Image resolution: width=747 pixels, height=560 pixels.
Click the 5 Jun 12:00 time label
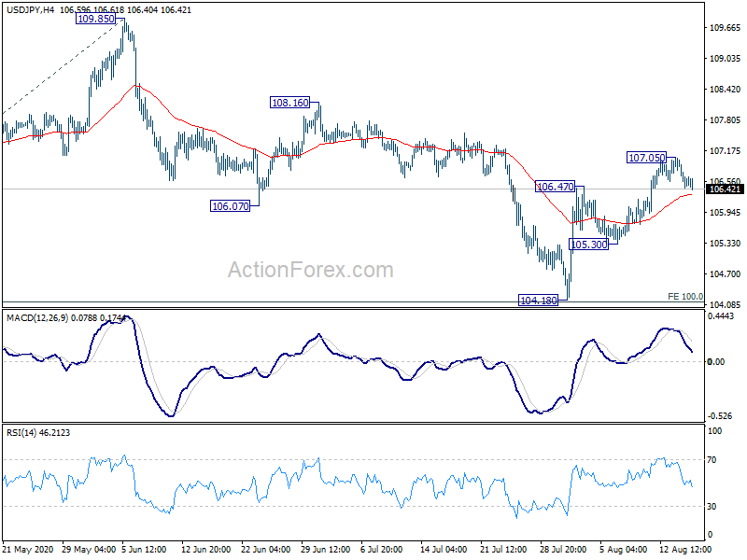pos(144,550)
